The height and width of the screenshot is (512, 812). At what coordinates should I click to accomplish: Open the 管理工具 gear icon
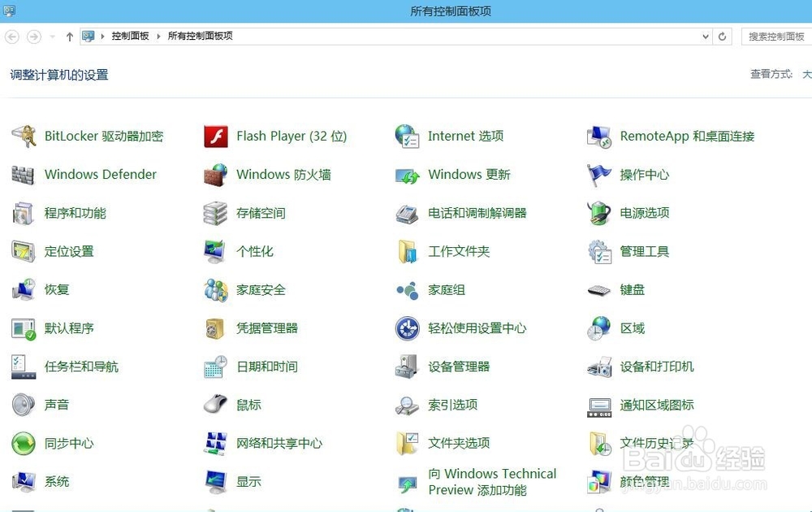click(x=600, y=252)
